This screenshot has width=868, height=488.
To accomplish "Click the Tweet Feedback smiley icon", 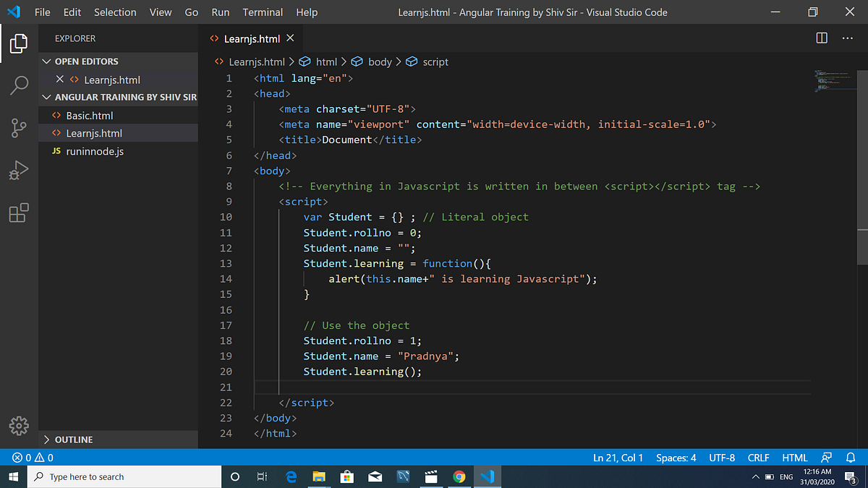I will click(x=826, y=457).
